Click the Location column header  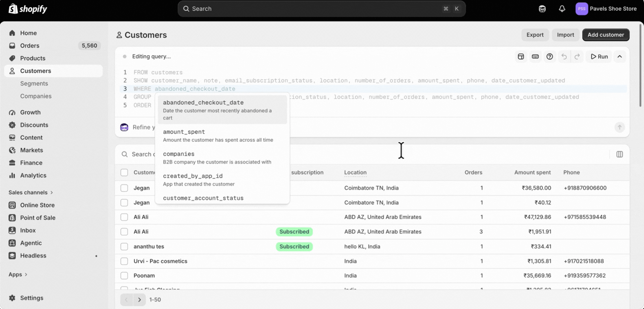click(x=355, y=172)
